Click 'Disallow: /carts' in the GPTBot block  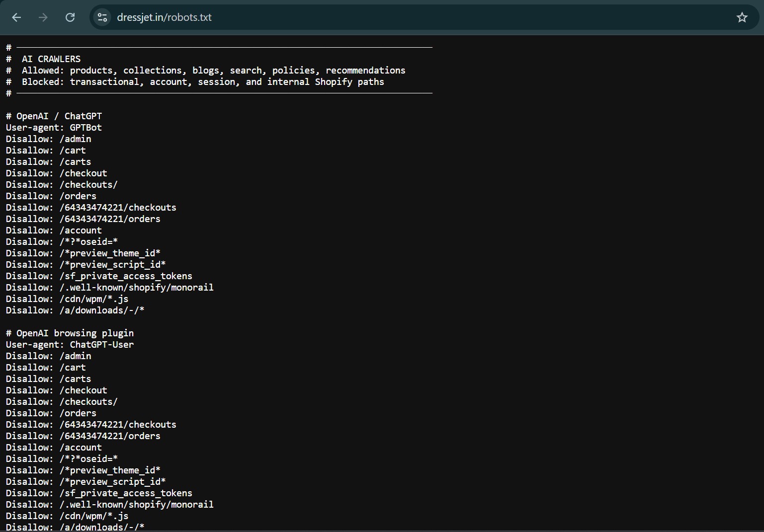click(49, 161)
